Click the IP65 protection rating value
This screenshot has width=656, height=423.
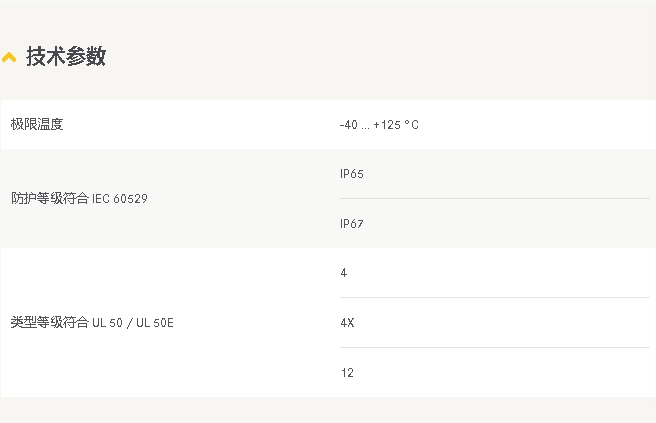coord(351,174)
